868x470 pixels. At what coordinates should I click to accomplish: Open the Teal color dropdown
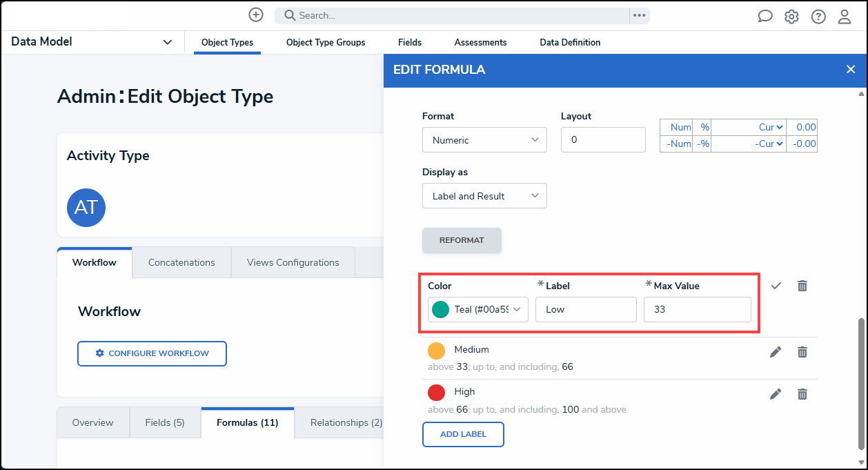click(478, 309)
